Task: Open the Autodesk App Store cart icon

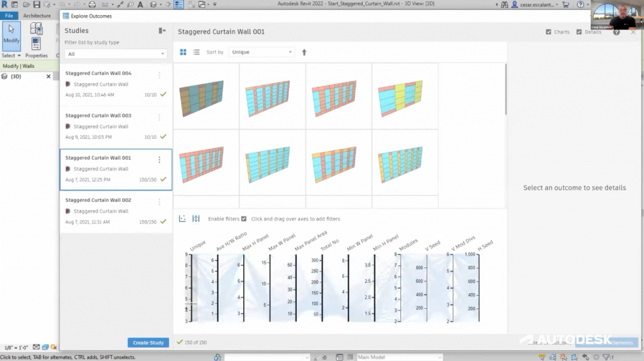Action: tap(566, 4)
